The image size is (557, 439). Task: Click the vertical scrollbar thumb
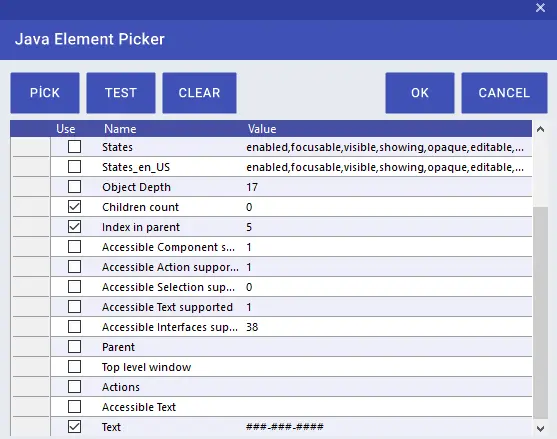[x=540, y=313]
